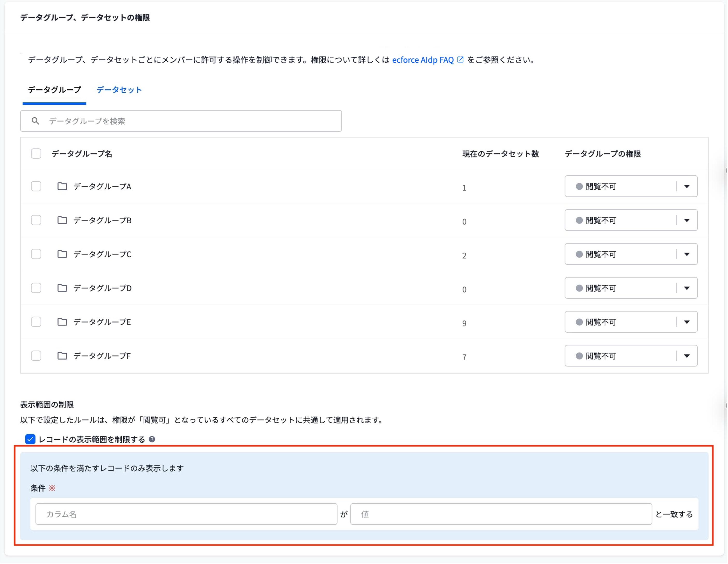
Task: Click the カラム名 input field
Action: [186, 514]
